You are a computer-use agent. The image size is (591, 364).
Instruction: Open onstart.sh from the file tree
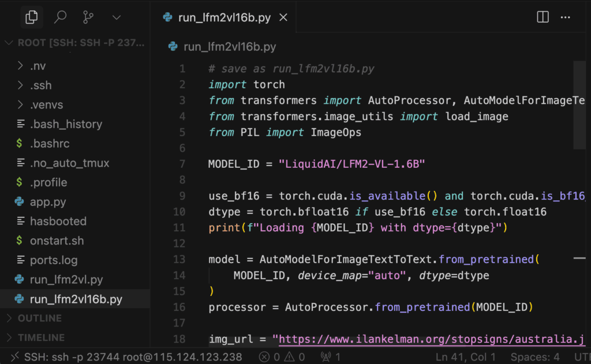[57, 241]
